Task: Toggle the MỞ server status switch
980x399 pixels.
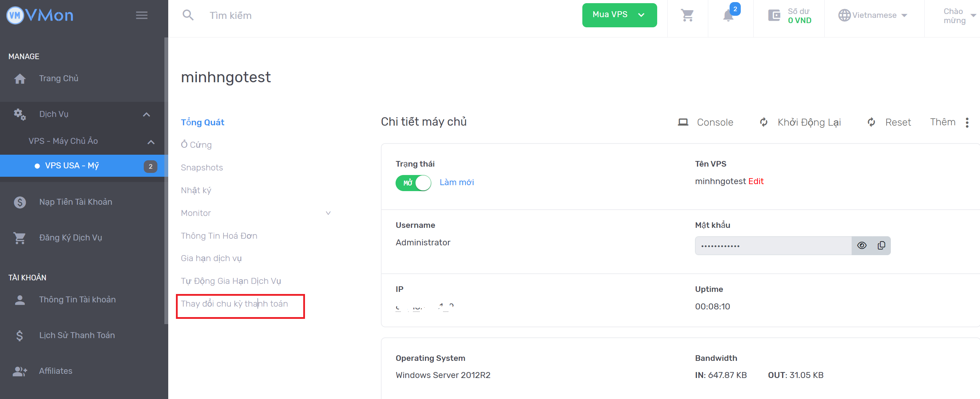Action: tap(413, 183)
